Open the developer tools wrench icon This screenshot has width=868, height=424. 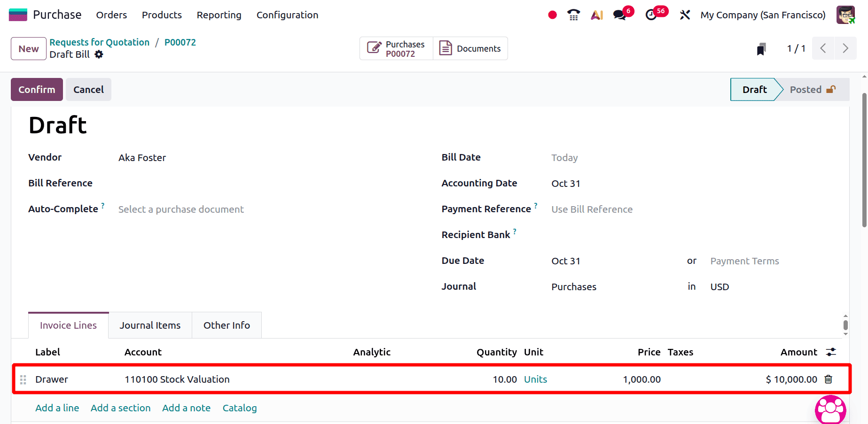685,15
